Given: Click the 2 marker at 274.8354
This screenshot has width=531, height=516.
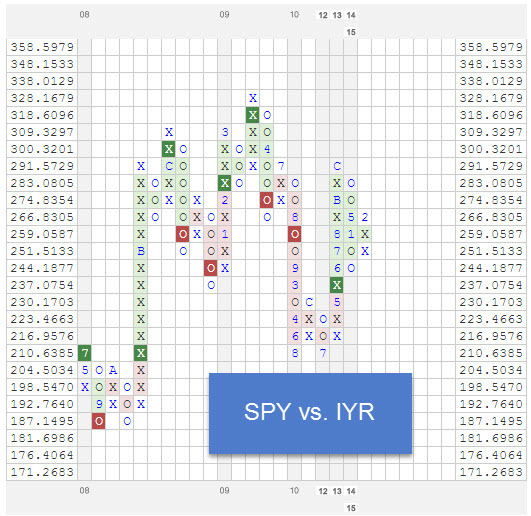Looking at the screenshot, I should coord(225,200).
